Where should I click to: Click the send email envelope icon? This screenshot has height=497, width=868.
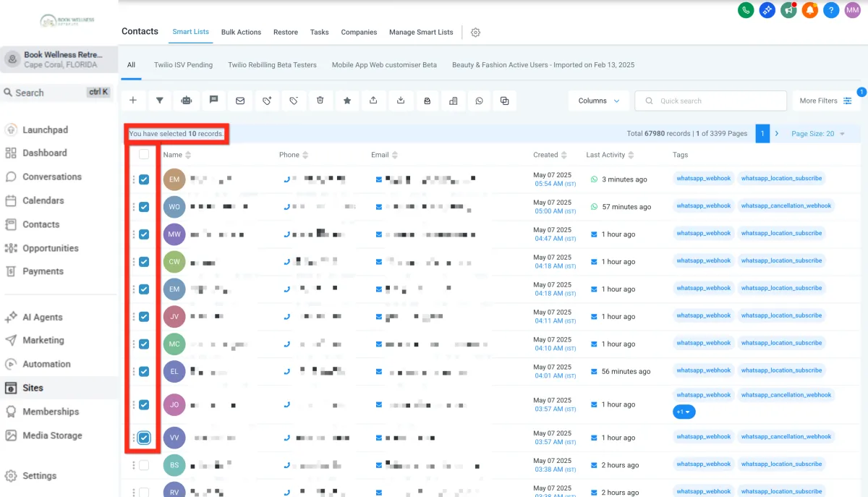tap(240, 101)
